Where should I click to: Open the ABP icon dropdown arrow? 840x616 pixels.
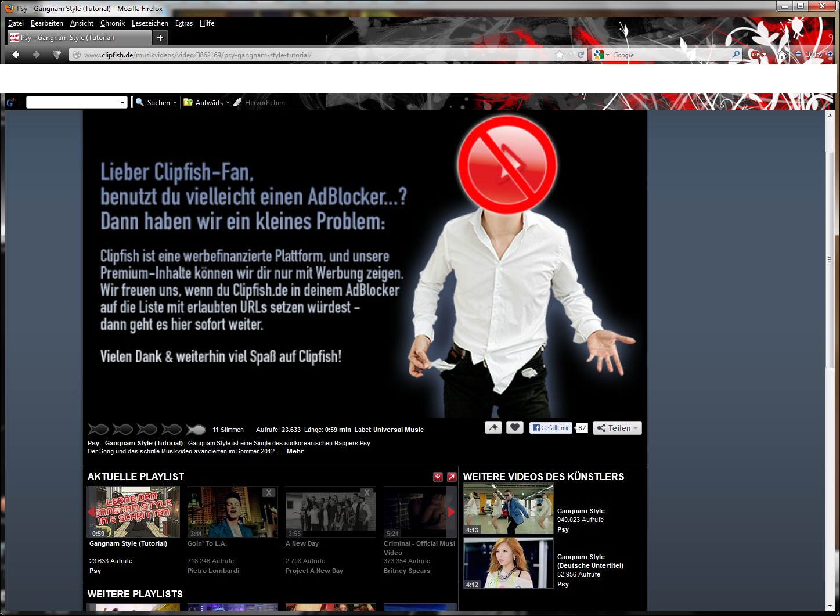[x=765, y=55]
